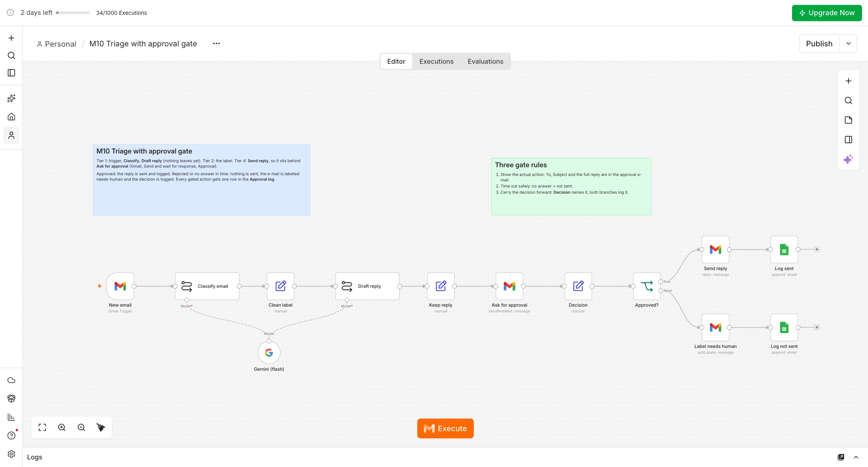Viewport: 868px width, 467px height.
Task: Click the Three gate rules sticky note
Action: [571, 186]
